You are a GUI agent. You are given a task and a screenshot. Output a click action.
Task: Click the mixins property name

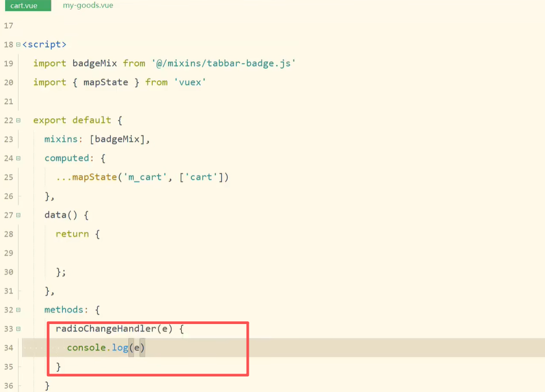click(61, 139)
